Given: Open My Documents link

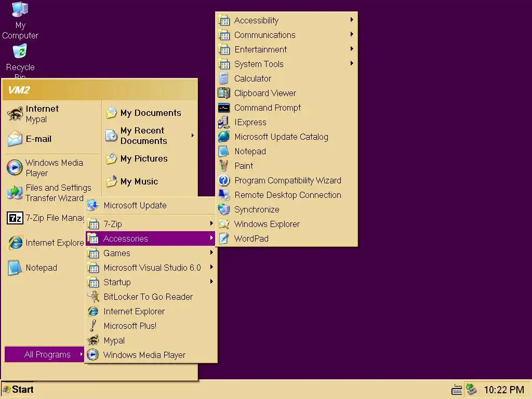Looking at the screenshot, I should click(149, 113).
